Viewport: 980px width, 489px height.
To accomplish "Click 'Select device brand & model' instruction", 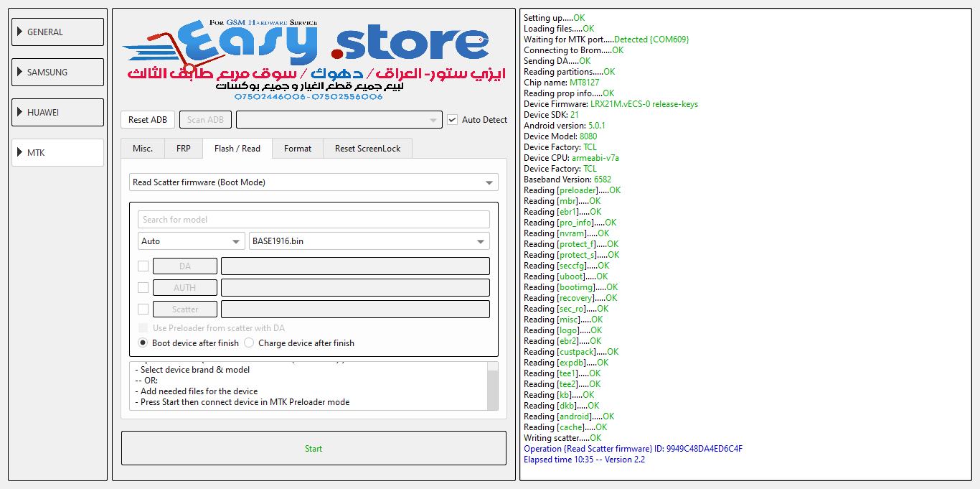I will click(192, 370).
